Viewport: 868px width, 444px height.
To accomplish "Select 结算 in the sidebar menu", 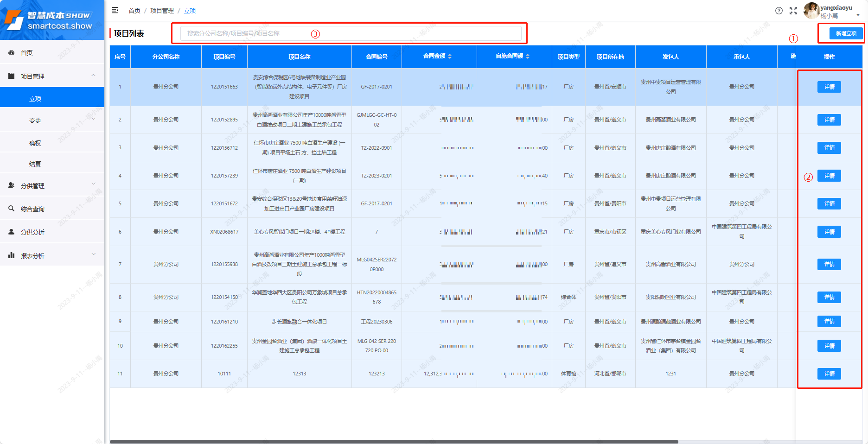I will click(x=35, y=164).
